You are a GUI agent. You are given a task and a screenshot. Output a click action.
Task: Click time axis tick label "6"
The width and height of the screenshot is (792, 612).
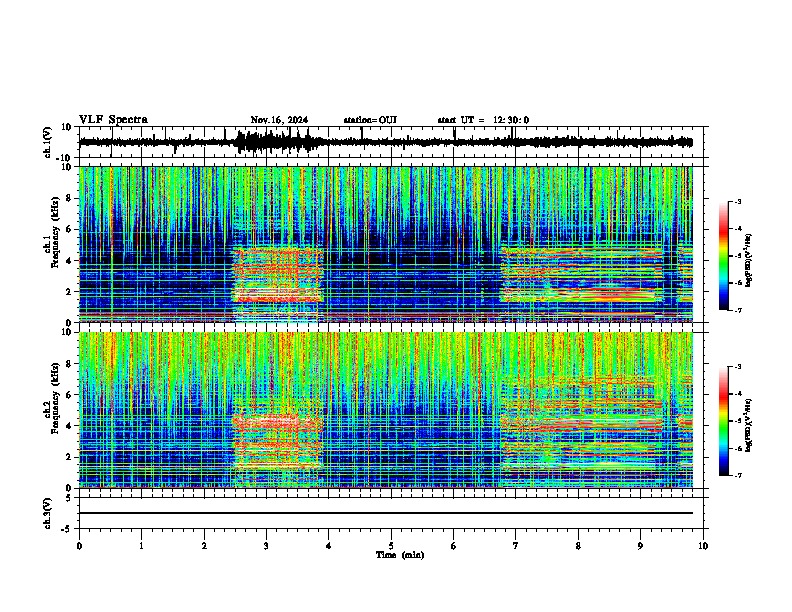[x=454, y=546]
